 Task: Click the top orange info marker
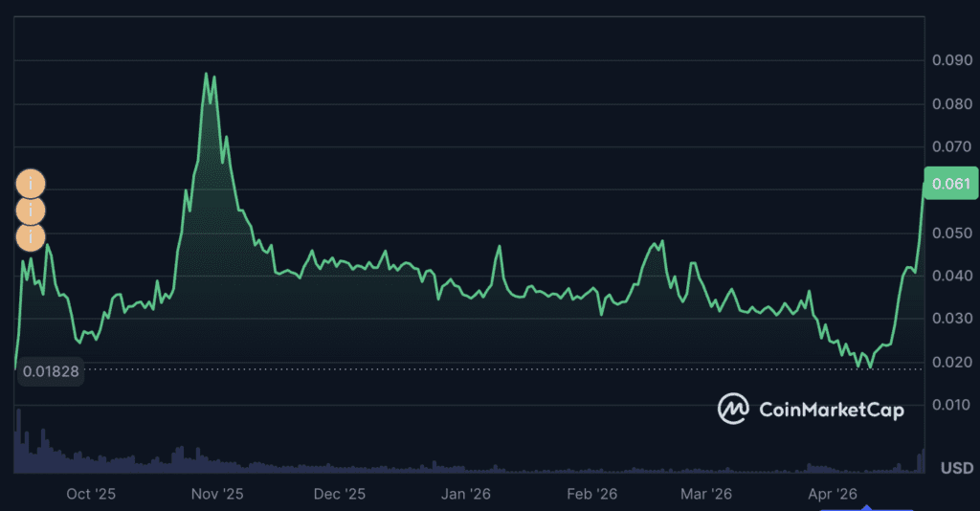pyautogui.click(x=31, y=183)
